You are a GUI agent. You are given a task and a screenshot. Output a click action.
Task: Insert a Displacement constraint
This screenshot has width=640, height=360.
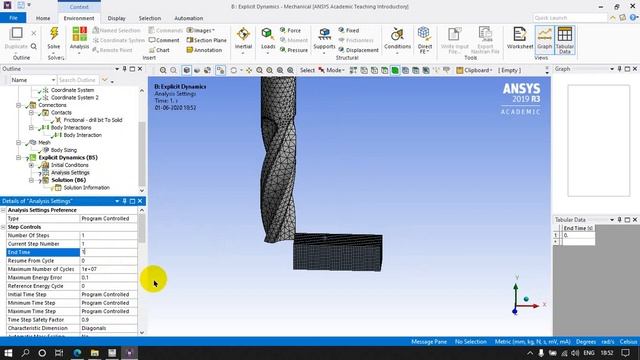tap(358, 50)
